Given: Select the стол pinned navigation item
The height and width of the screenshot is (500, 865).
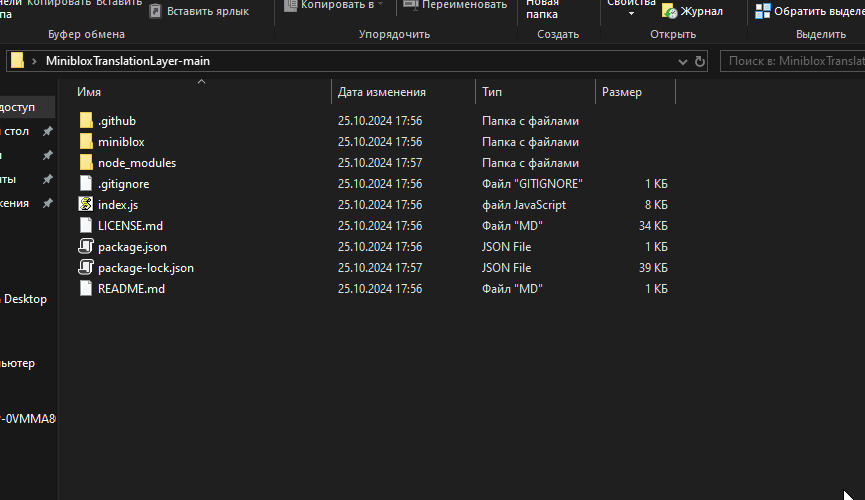Looking at the screenshot, I should [16, 131].
